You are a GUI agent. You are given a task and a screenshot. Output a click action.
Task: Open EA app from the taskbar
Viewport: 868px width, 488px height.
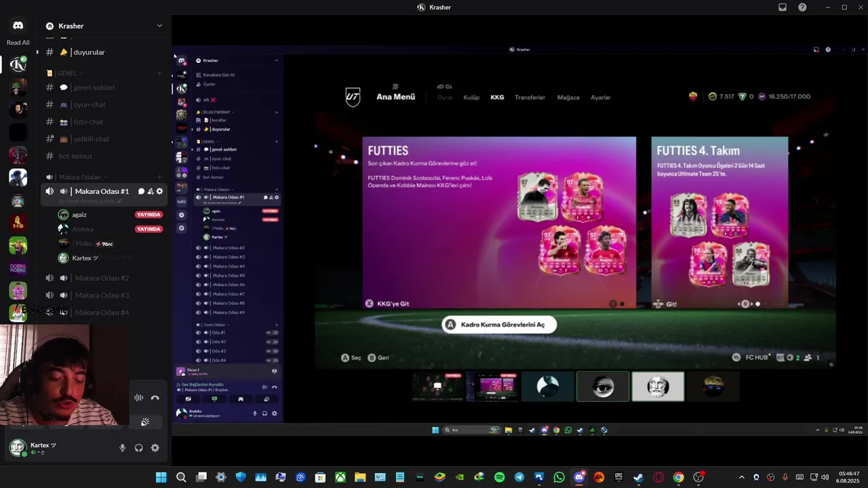pos(599,477)
